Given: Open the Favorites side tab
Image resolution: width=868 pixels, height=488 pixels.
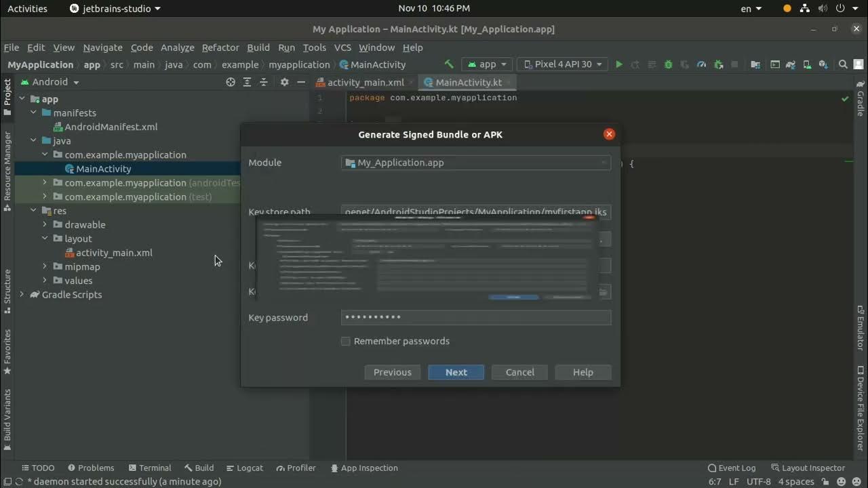Looking at the screenshot, I should pos(7,352).
